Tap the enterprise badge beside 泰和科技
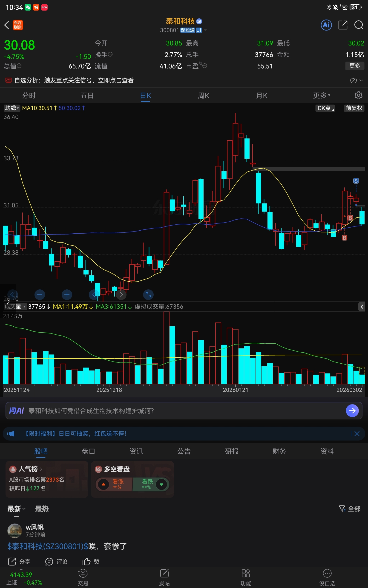 click(x=199, y=21)
